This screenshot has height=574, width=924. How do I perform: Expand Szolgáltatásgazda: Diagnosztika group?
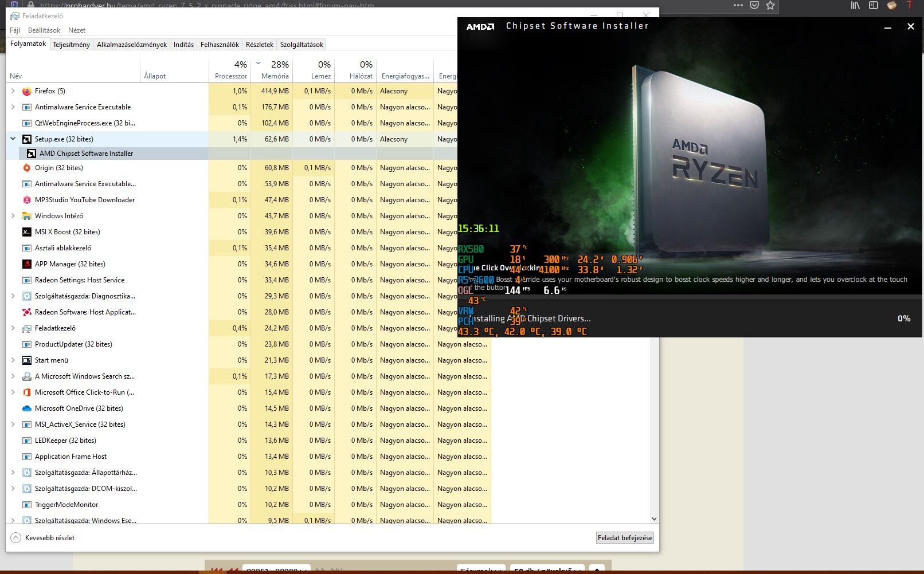[13, 296]
